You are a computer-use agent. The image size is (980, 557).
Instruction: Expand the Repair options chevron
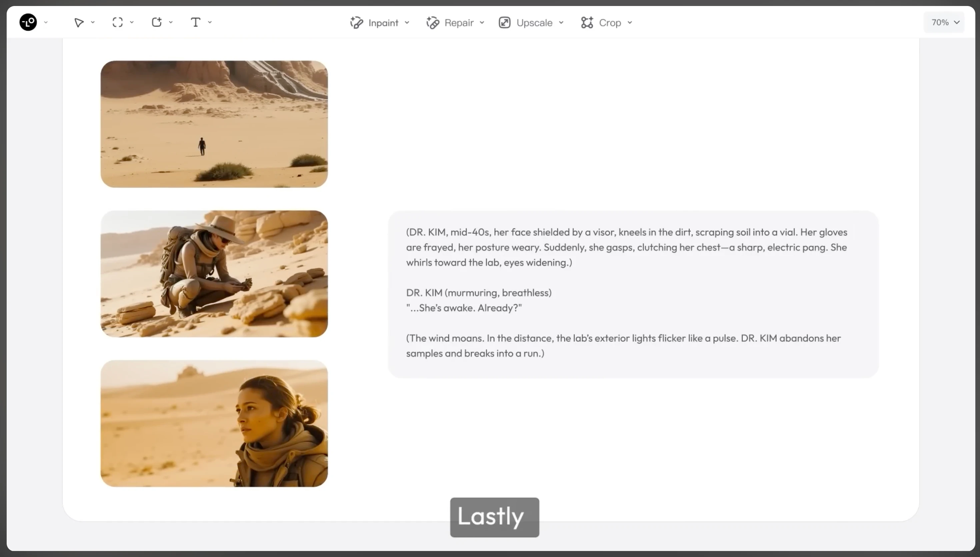click(x=482, y=23)
